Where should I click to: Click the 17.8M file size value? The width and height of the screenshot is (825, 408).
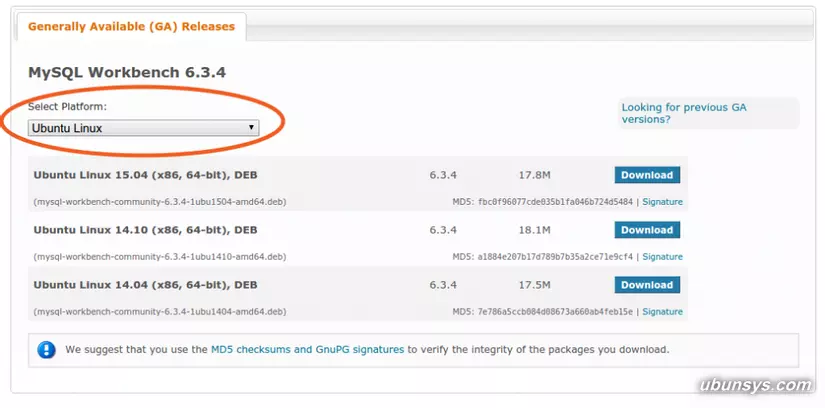[x=535, y=175]
